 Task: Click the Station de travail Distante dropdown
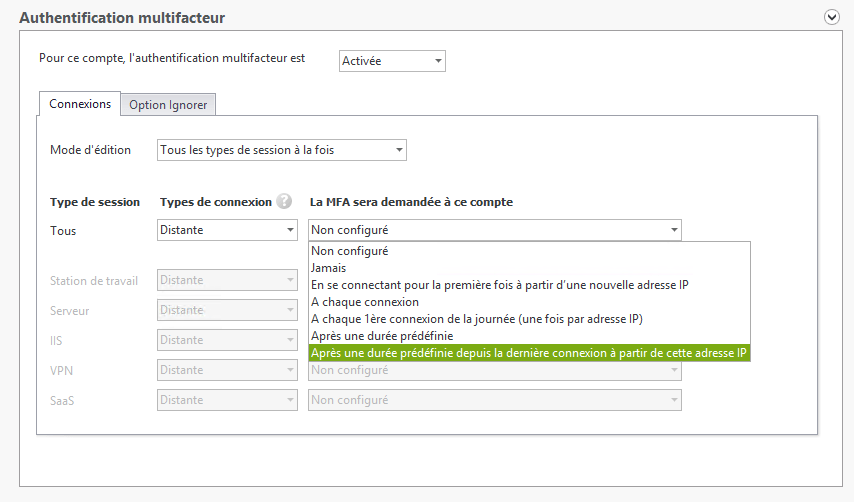(227, 280)
